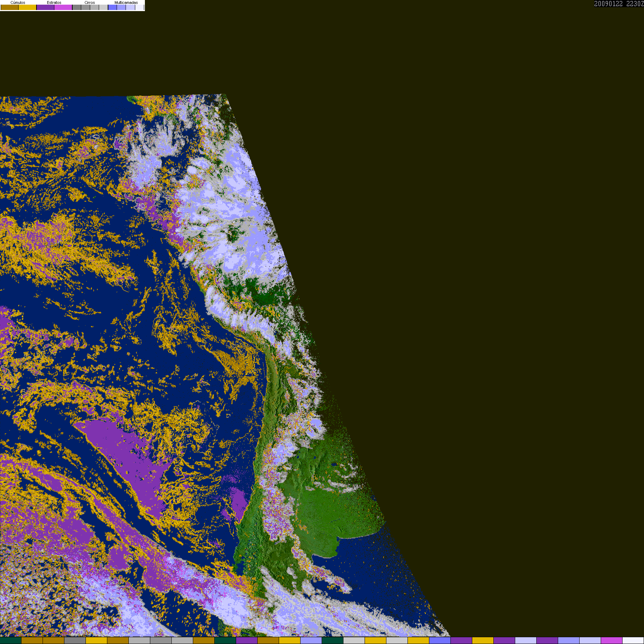Select the magenta cell in bottom color strip
This screenshot has height=644, width=644.
tap(612, 640)
